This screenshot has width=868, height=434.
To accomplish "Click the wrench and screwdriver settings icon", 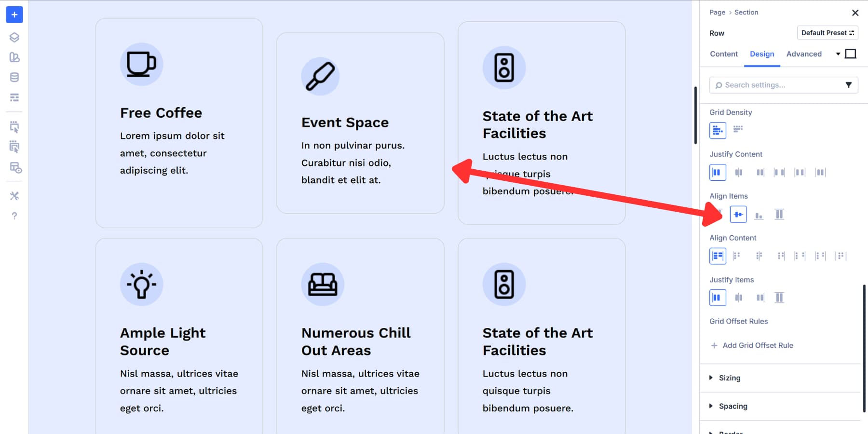I will pos(14,196).
